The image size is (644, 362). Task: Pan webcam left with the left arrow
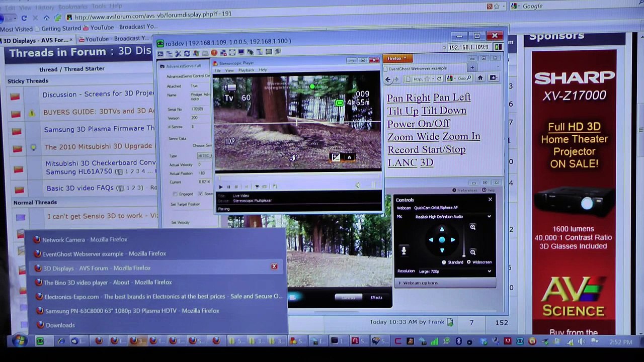[x=431, y=240]
